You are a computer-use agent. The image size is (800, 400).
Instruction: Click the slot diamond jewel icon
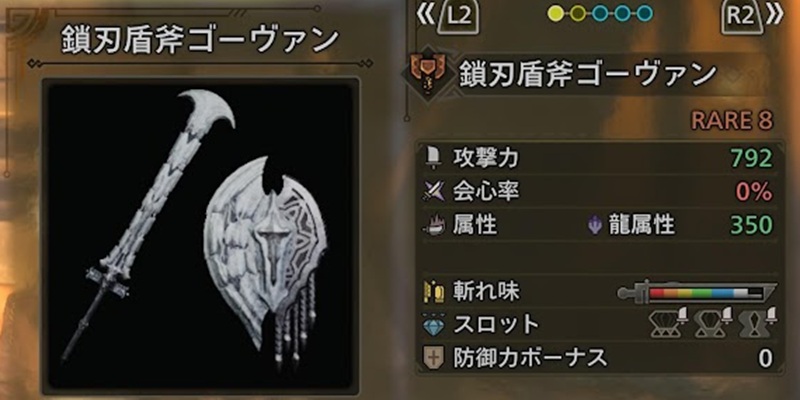click(x=433, y=324)
